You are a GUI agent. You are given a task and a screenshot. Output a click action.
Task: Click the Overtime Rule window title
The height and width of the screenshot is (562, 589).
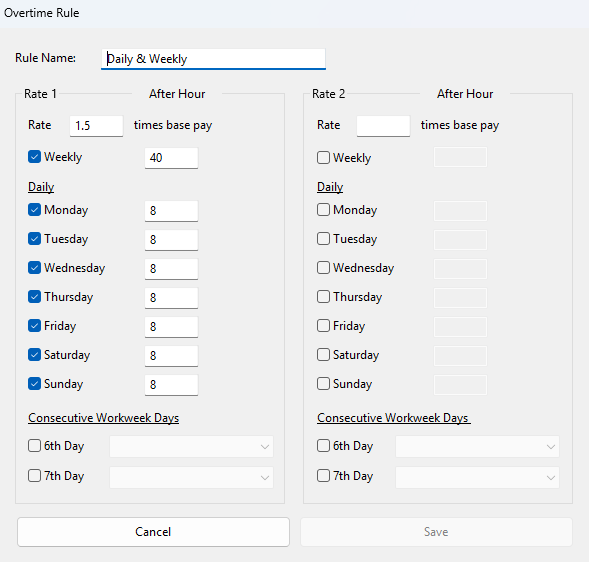(x=41, y=13)
